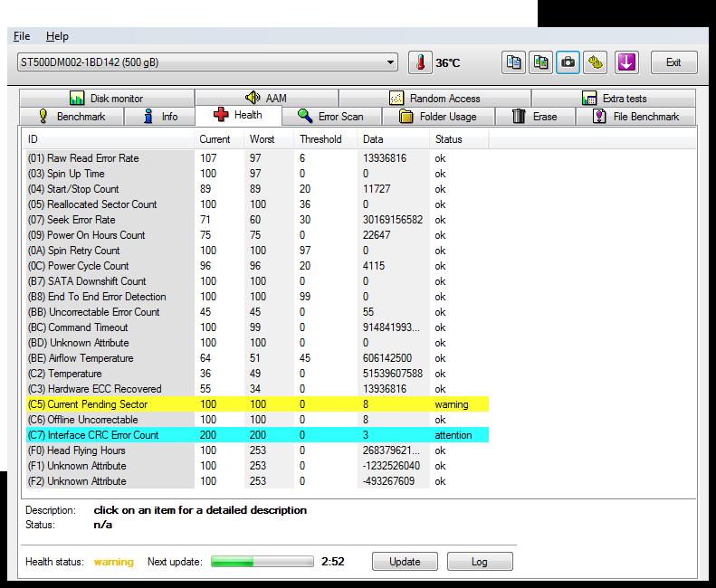Screen dimensions: 716x588
Task: Select the yellow (C5) Current Pending Sector row
Action: click(258, 404)
